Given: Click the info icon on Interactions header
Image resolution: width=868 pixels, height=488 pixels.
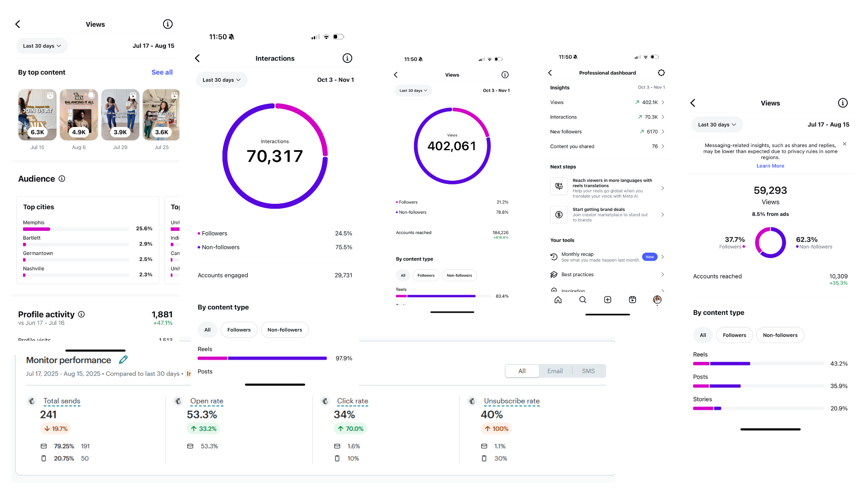Looking at the screenshot, I should (347, 58).
